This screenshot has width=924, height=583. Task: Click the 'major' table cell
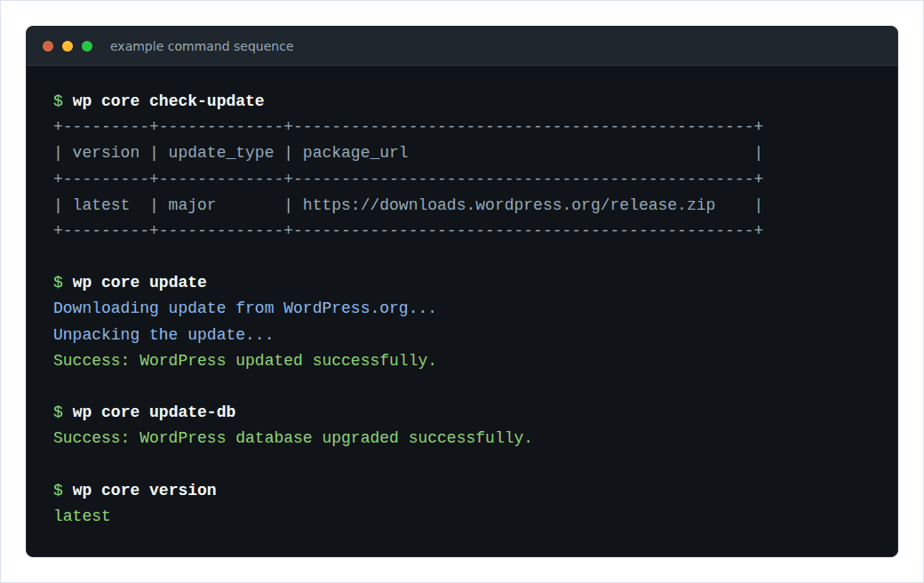(x=192, y=205)
